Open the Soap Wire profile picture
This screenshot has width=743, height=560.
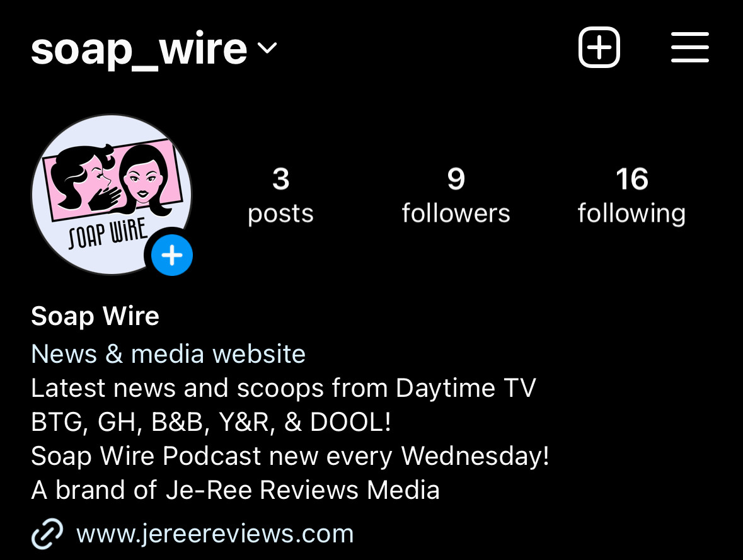(112, 194)
